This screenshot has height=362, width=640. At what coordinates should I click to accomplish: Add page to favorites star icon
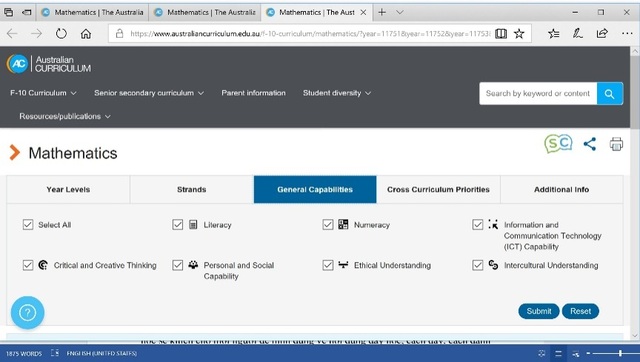[x=519, y=33]
